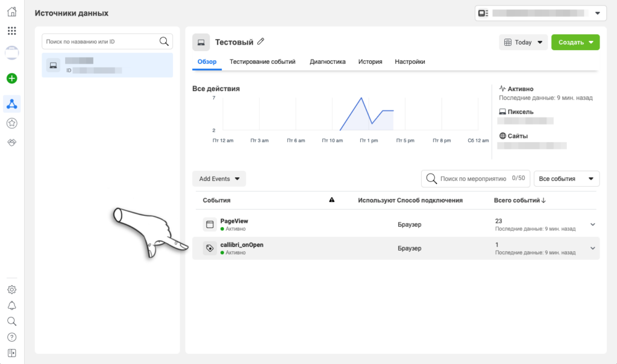Click the notifications bell icon
The image size is (617, 364).
tap(12, 305)
